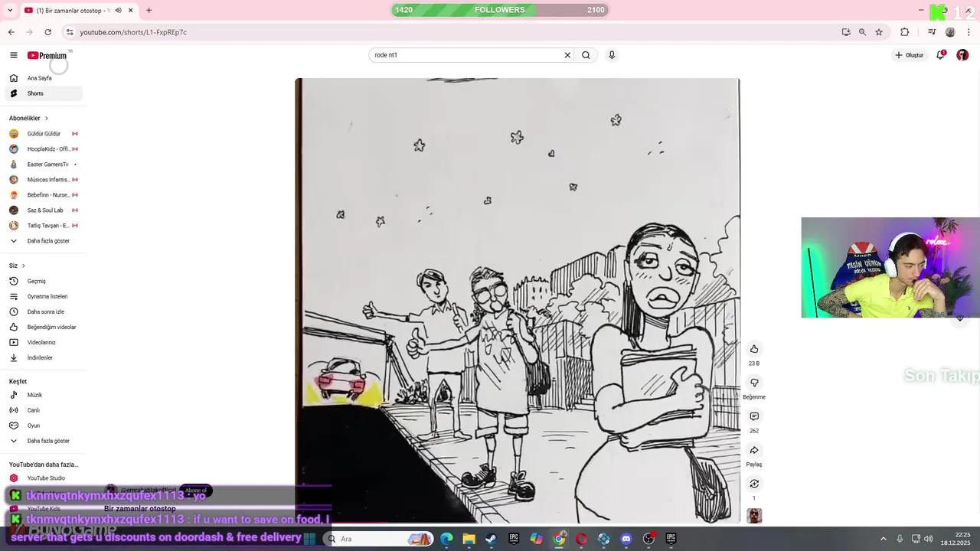Screen dimensions: 980x551
Task: Open Chrome extensions puzzle icon
Action: click(x=905, y=32)
